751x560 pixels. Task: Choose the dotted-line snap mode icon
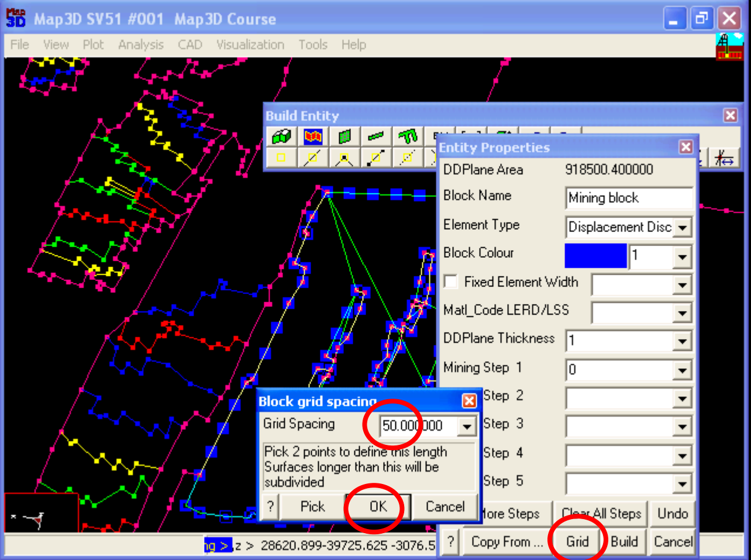408,157
